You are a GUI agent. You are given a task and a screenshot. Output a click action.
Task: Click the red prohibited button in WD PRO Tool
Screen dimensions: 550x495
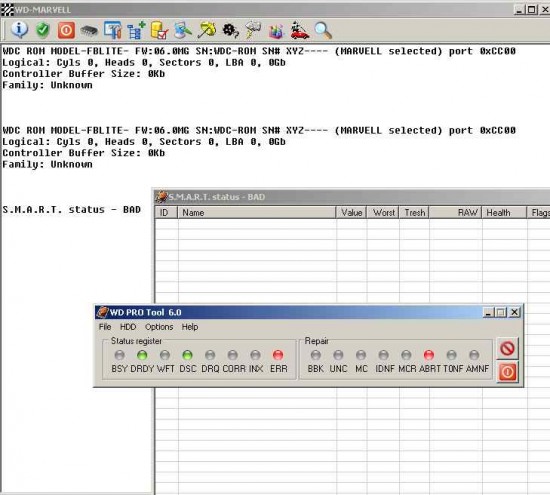coord(507,348)
